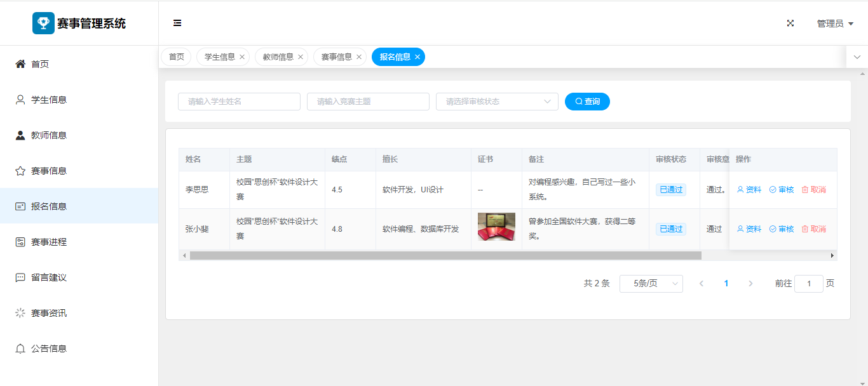Expand the tabs overflow chevron at right
Viewport: 868px width, 386px height.
click(857, 57)
